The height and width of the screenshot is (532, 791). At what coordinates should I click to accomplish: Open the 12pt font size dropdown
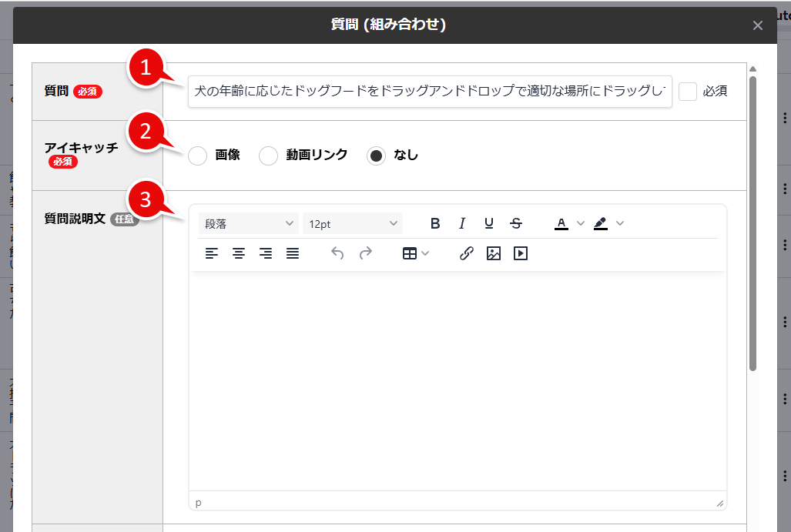[x=352, y=223]
